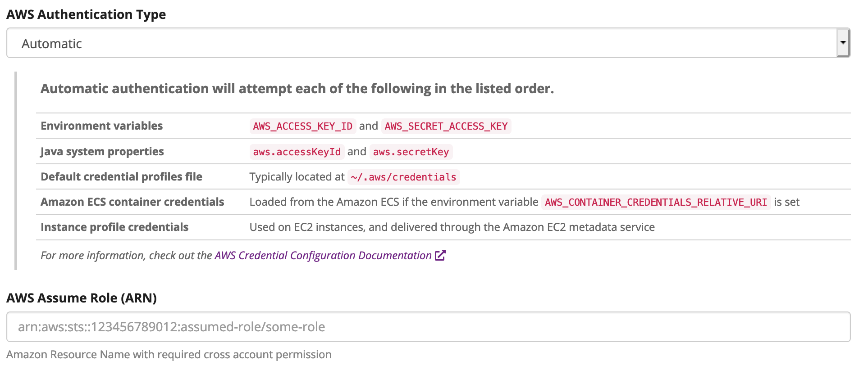Click the aws.secretKey code snippet

click(411, 152)
